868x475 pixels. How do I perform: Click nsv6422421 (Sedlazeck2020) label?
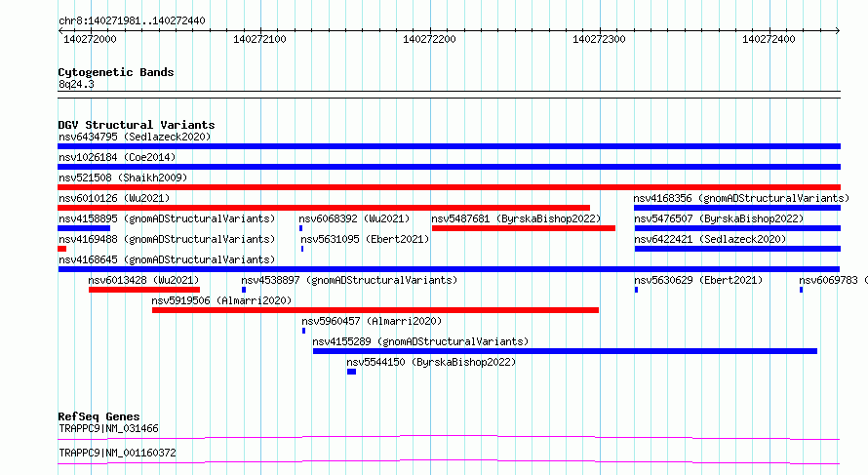click(710, 239)
